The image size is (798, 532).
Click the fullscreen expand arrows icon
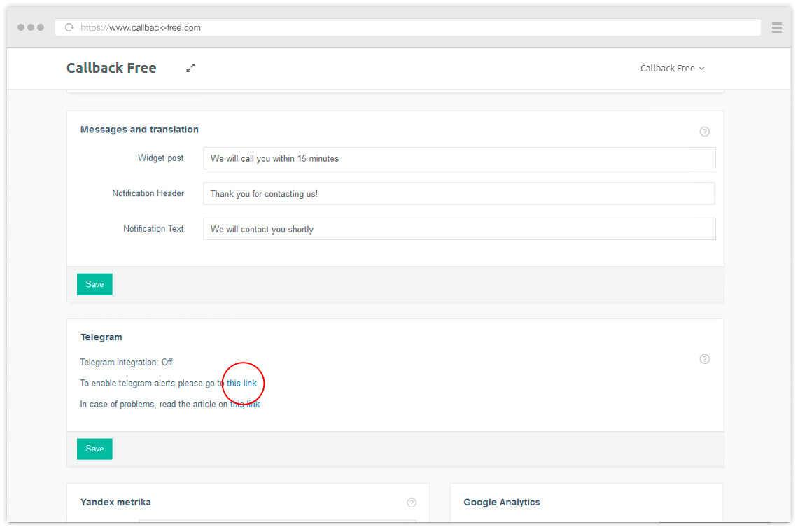coord(190,68)
